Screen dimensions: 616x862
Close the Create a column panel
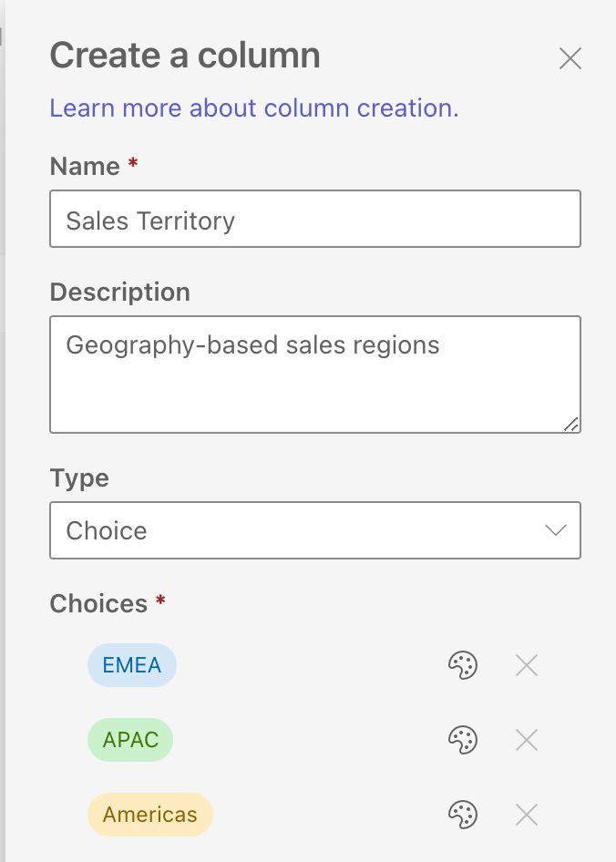tap(570, 59)
